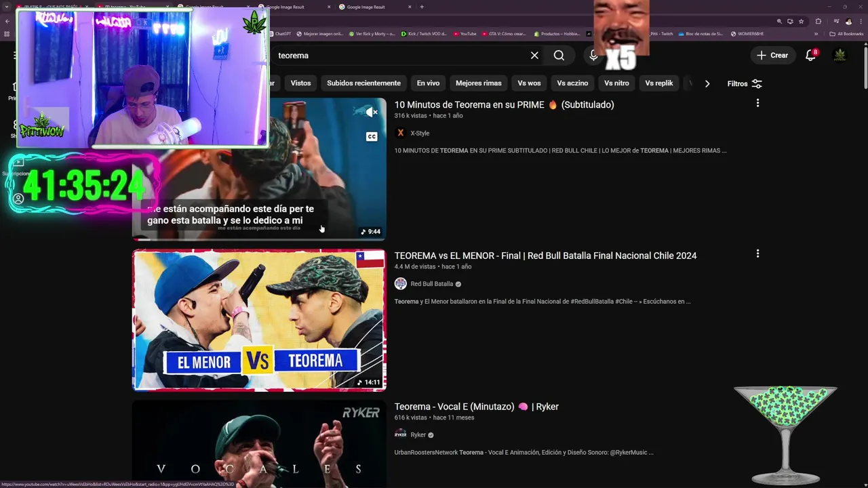Activate voice search microphone icon
Screen dimensions: 868x488
coord(593,56)
